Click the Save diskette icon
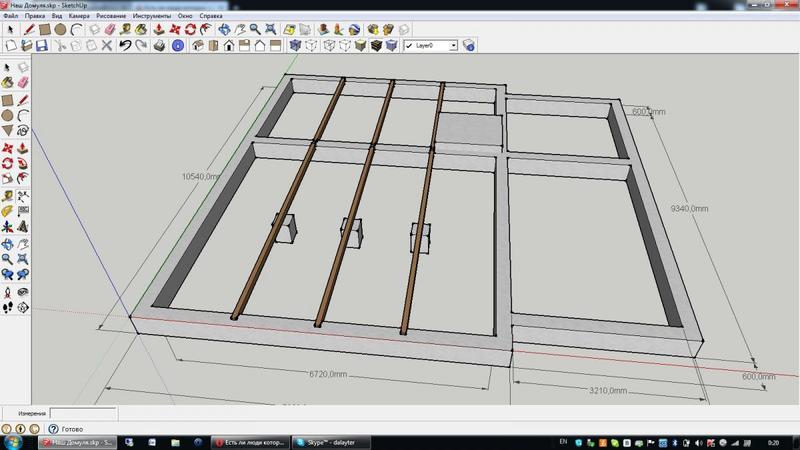 43,46
